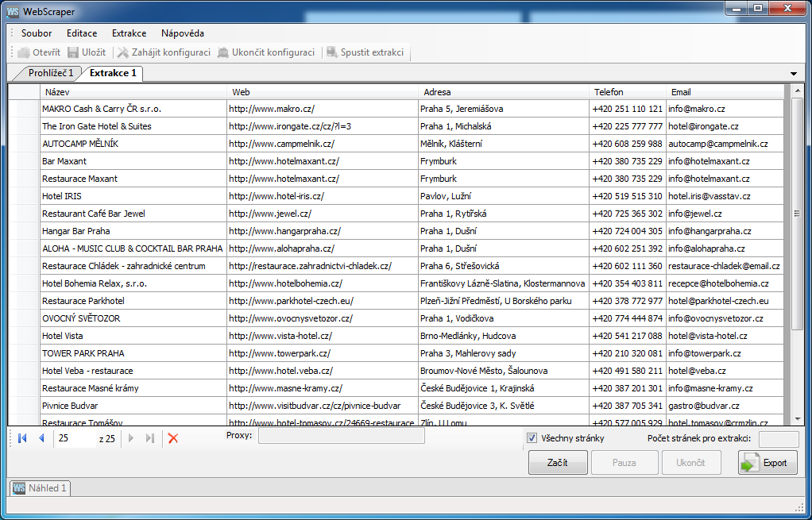Click +420 378 772 977 phone cell
The image size is (812, 520).
(x=627, y=301)
